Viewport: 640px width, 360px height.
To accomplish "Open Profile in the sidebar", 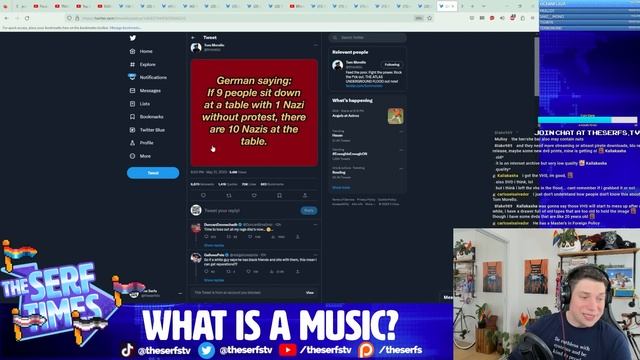I will 141,143.
